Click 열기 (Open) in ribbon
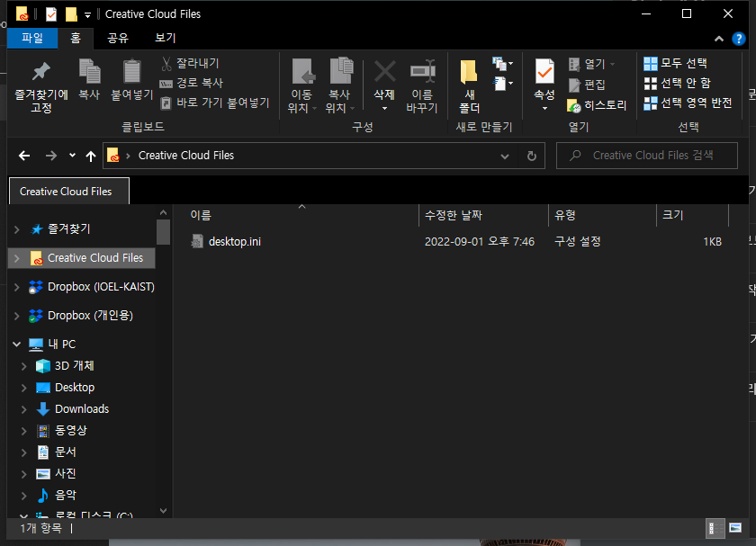The height and width of the screenshot is (546, 756). click(x=592, y=64)
